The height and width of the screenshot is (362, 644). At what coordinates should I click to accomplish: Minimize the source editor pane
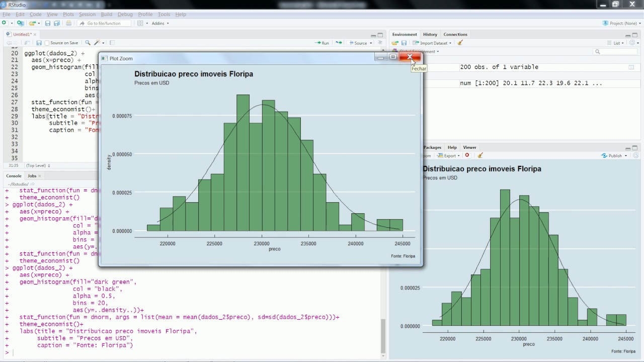[x=373, y=35]
